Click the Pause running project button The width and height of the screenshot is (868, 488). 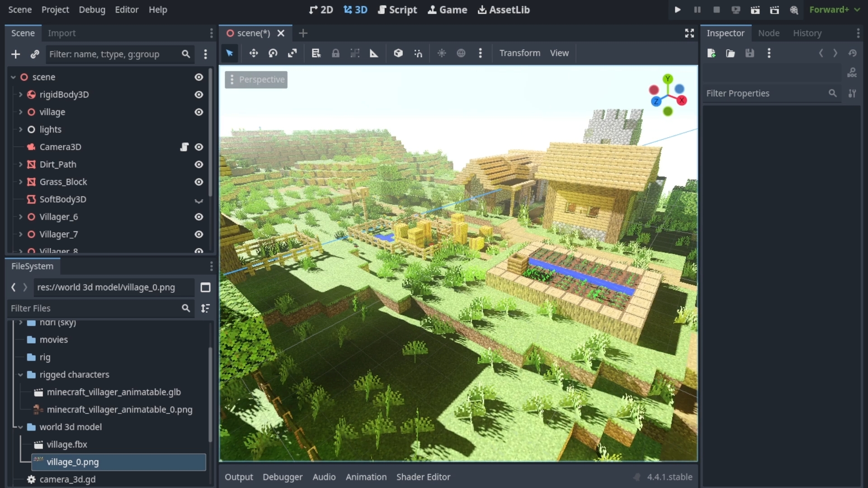pyautogui.click(x=697, y=9)
